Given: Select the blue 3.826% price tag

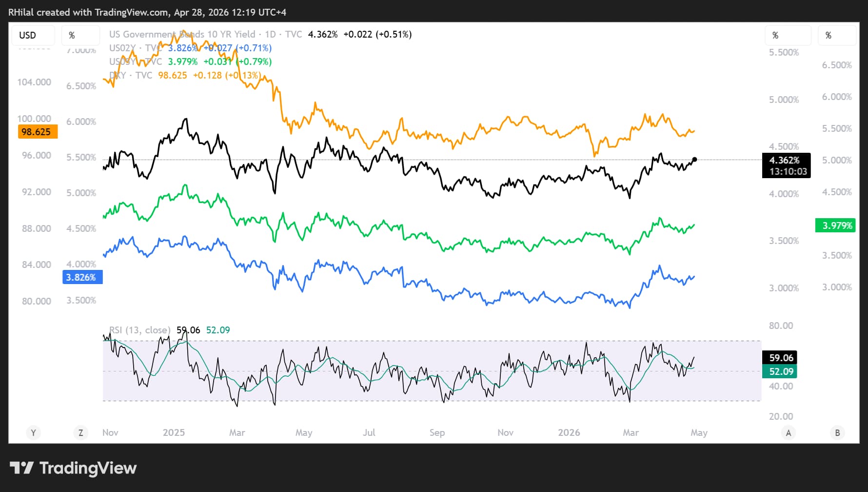Looking at the screenshot, I should (x=82, y=277).
